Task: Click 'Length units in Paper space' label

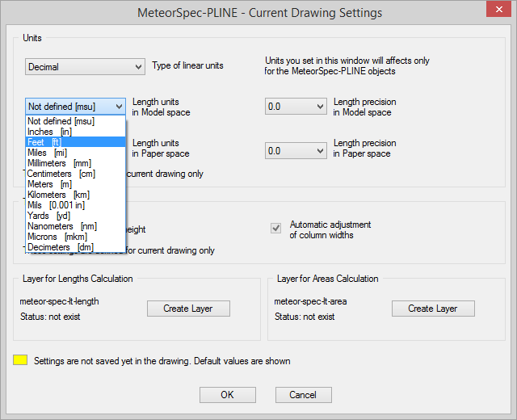Action: pos(161,149)
